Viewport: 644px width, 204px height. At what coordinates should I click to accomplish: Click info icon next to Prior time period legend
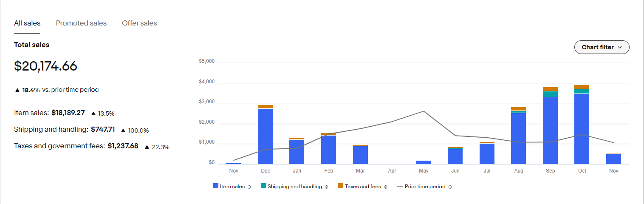tap(450, 187)
